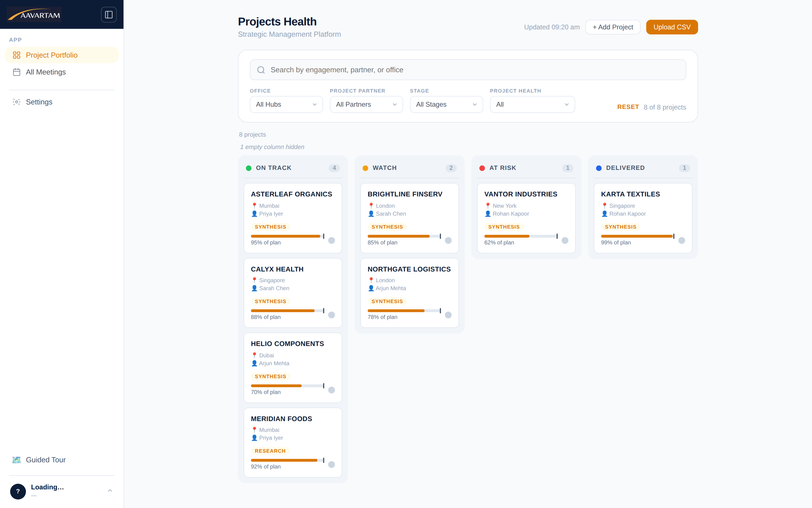
Task: Click the question mark user avatar
Action: coord(18,491)
